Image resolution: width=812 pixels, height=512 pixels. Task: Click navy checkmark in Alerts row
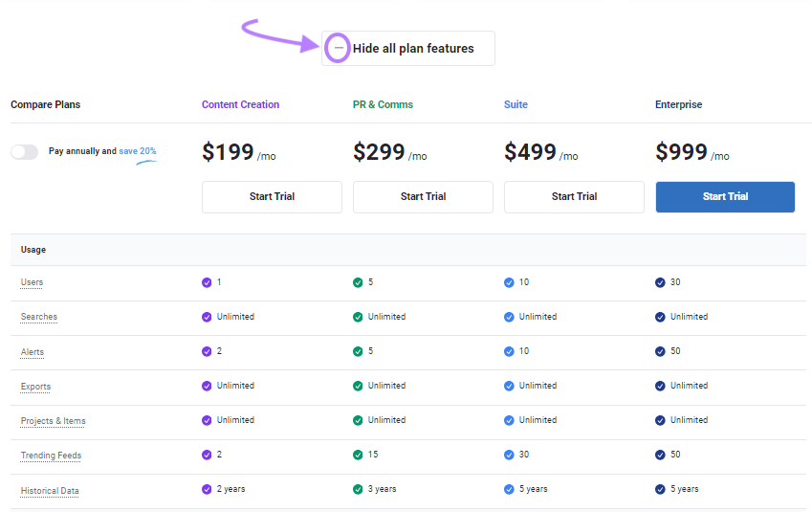coord(660,351)
